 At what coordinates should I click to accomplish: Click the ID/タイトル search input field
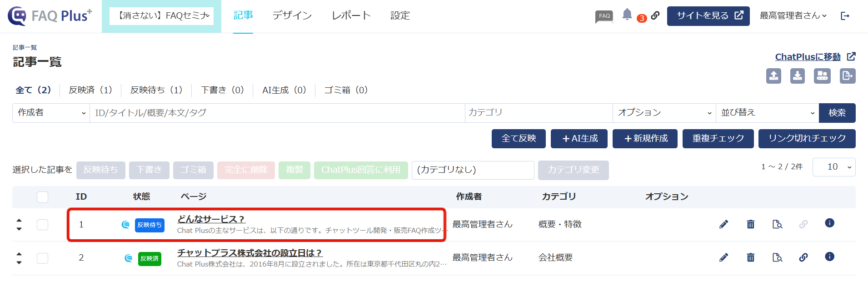[277, 113]
